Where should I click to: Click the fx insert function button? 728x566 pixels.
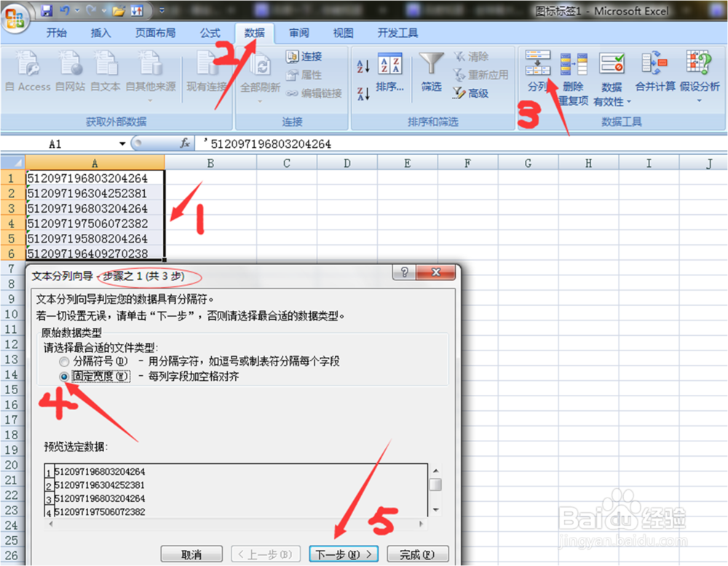tap(185, 143)
